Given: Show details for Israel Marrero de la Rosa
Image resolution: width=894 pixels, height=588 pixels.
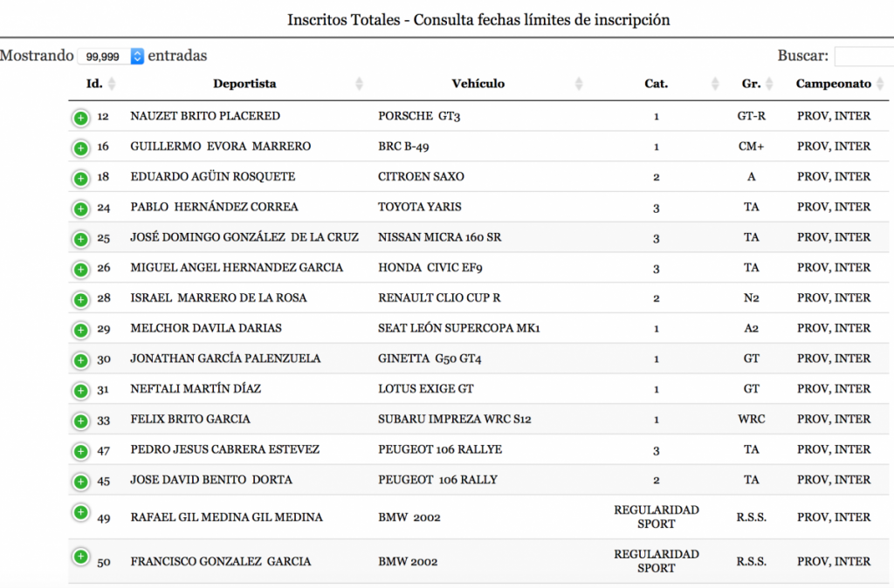Looking at the screenshot, I should [x=80, y=300].
